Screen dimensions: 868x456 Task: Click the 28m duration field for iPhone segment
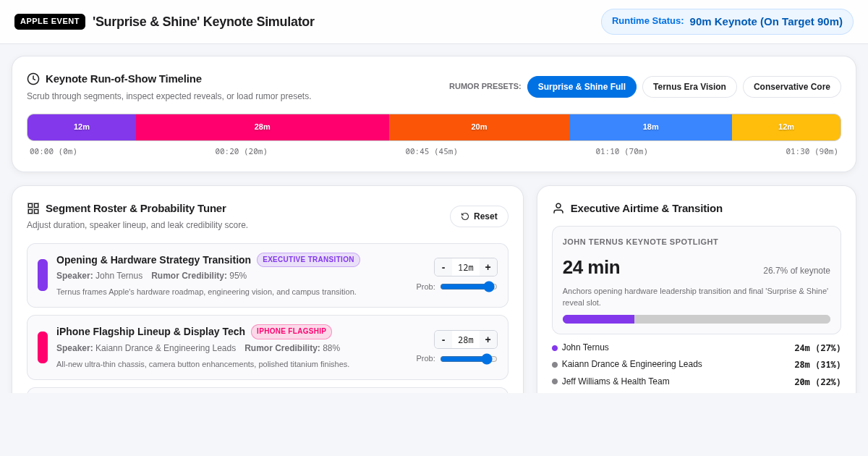pyautogui.click(x=466, y=339)
